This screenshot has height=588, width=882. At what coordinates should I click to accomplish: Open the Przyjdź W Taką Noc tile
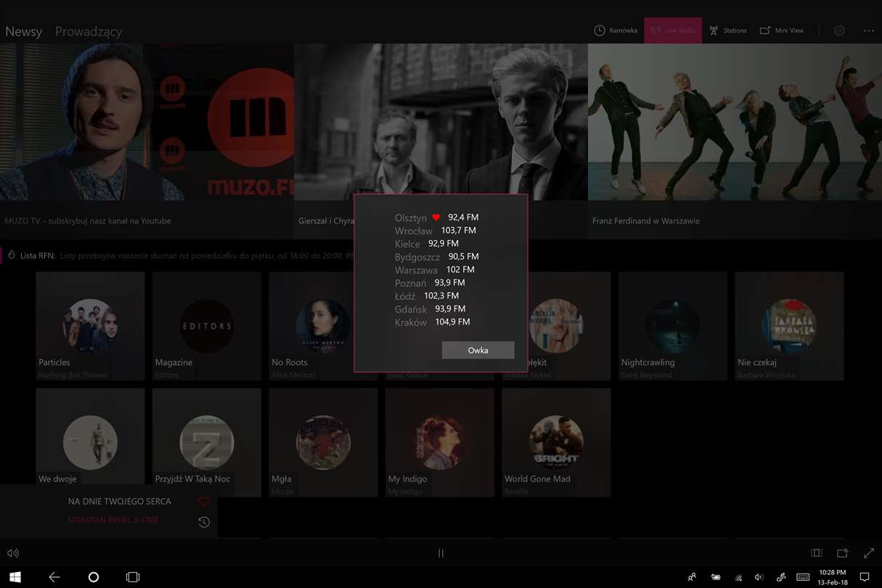pyautogui.click(x=207, y=442)
